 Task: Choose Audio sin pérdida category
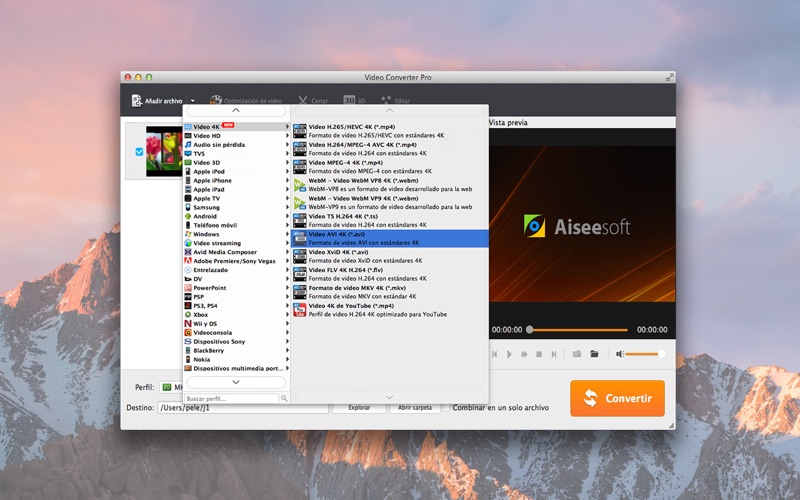pos(237,145)
